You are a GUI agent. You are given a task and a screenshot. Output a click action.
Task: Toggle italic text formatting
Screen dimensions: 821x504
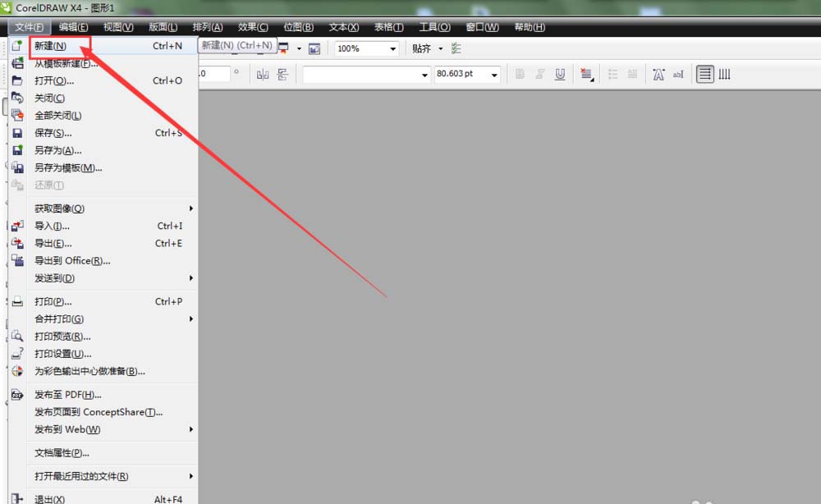540,75
